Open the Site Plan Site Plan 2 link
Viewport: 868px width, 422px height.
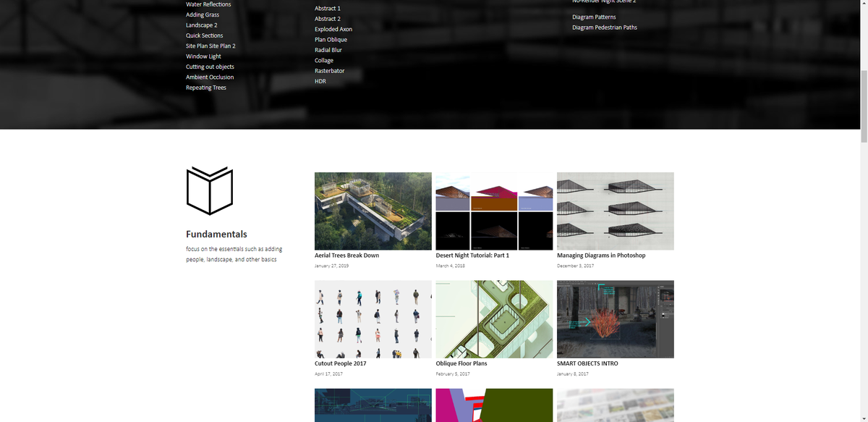(x=210, y=46)
